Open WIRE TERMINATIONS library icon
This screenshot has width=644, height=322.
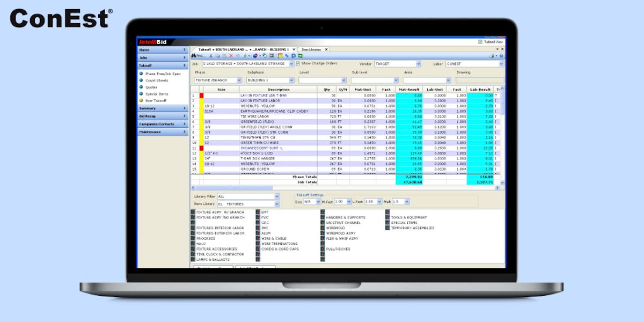coord(258,244)
